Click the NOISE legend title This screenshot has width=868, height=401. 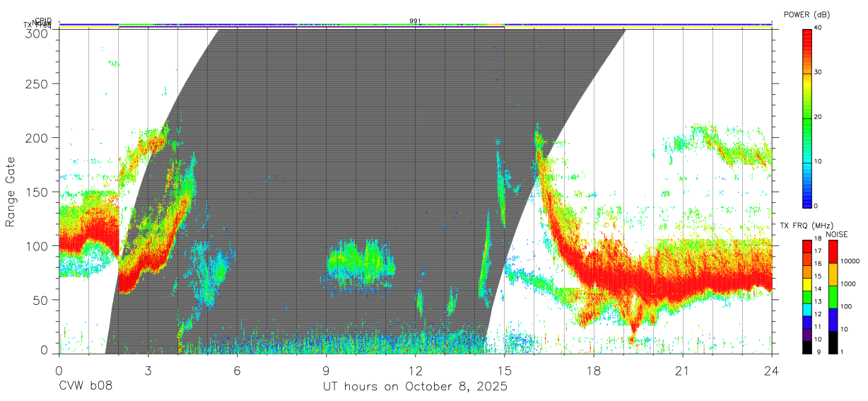click(x=835, y=234)
